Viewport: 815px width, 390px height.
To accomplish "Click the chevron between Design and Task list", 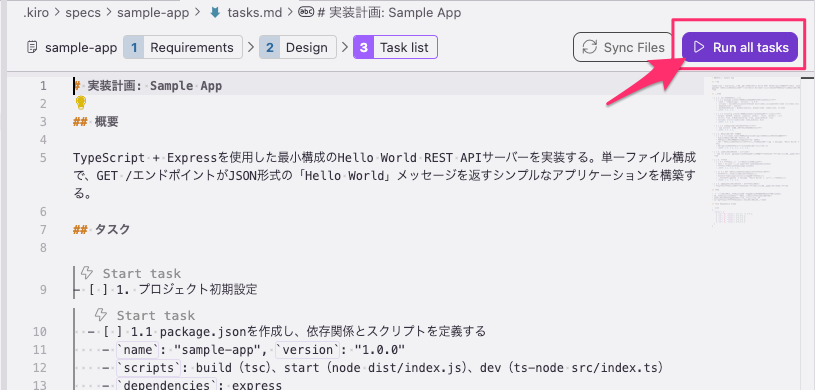I will [345, 47].
